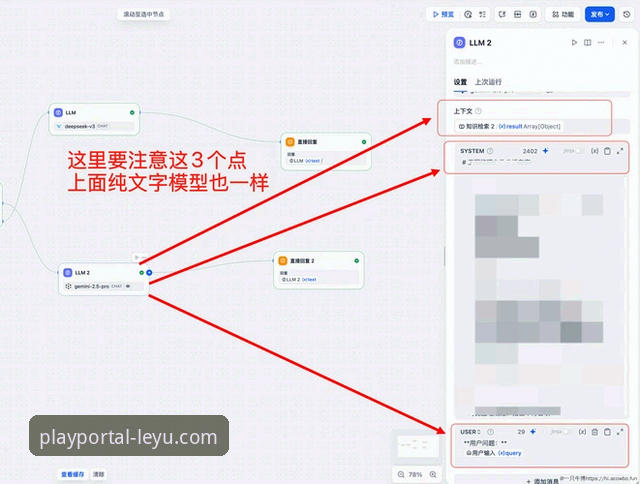Click the 78% zoom level value

pyautogui.click(x=416, y=475)
